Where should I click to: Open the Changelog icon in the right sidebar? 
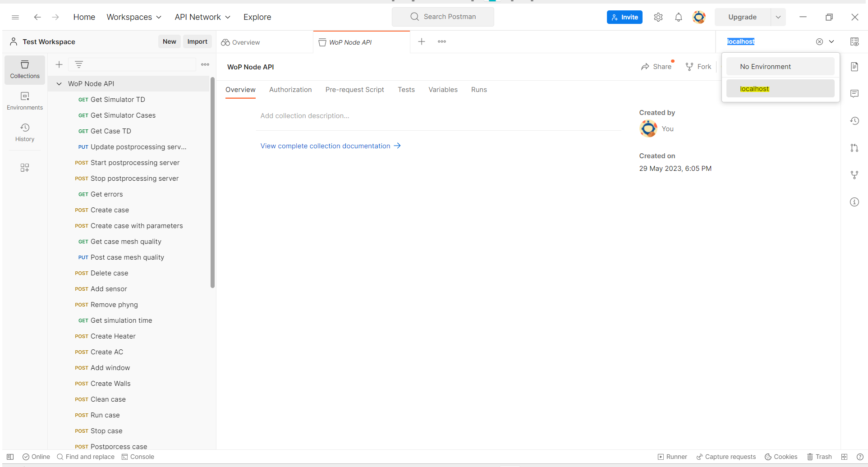coord(854,121)
